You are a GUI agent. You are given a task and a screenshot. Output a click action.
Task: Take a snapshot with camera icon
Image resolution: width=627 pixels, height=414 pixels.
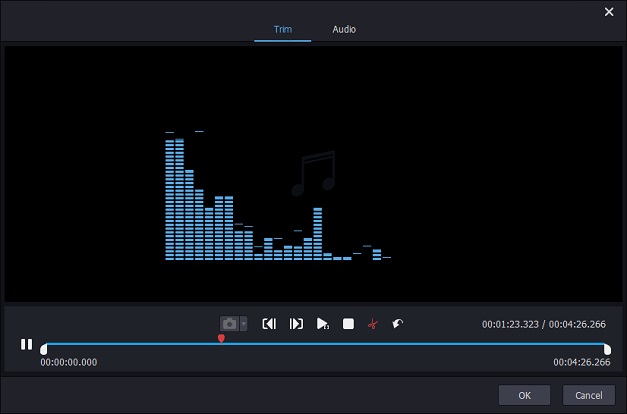229,324
